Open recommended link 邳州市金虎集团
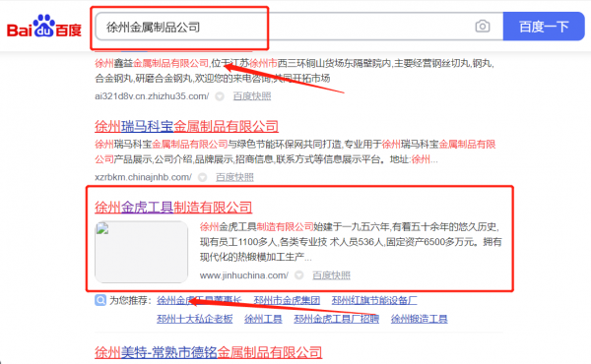 click(287, 300)
